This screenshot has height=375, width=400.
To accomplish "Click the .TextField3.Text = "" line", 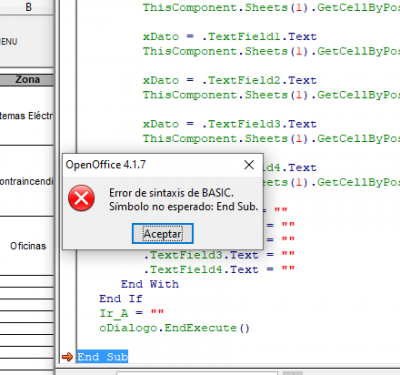I will [219, 255].
